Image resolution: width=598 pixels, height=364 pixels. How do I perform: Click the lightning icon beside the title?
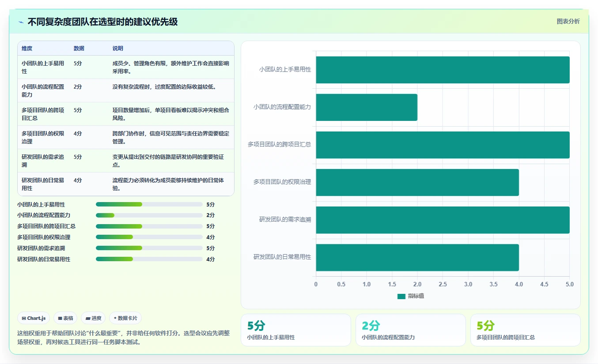tap(21, 22)
